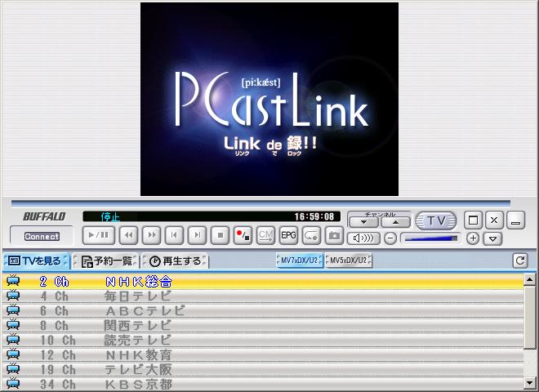
Task: Increase volume with the plus button
Action: tap(473, 238)
